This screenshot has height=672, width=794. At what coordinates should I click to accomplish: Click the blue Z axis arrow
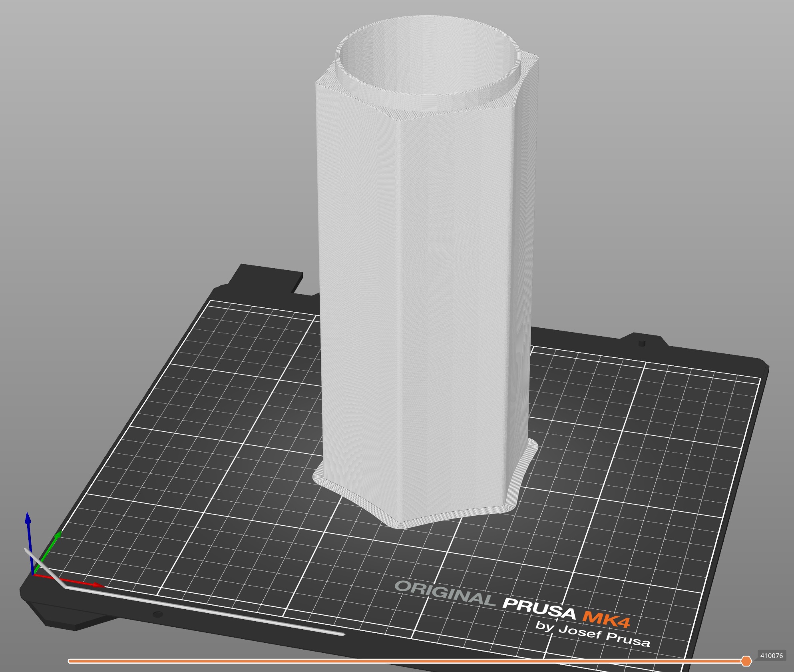coord(28,543)
